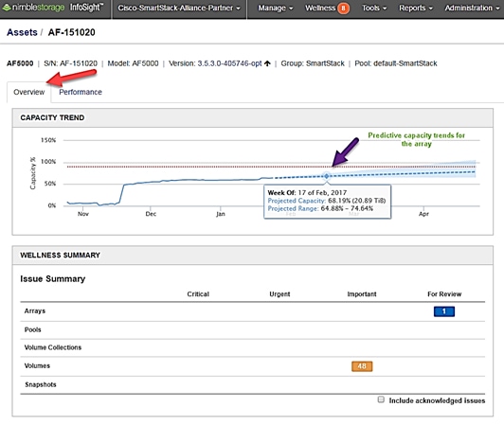Click the Arrays row label

(35, 311)
